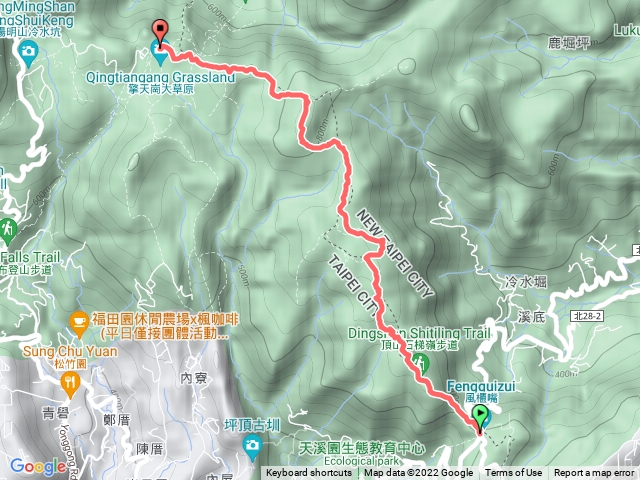Open the Google logo link
Screen dimensions: 640x480
click(x=38, y=466)
